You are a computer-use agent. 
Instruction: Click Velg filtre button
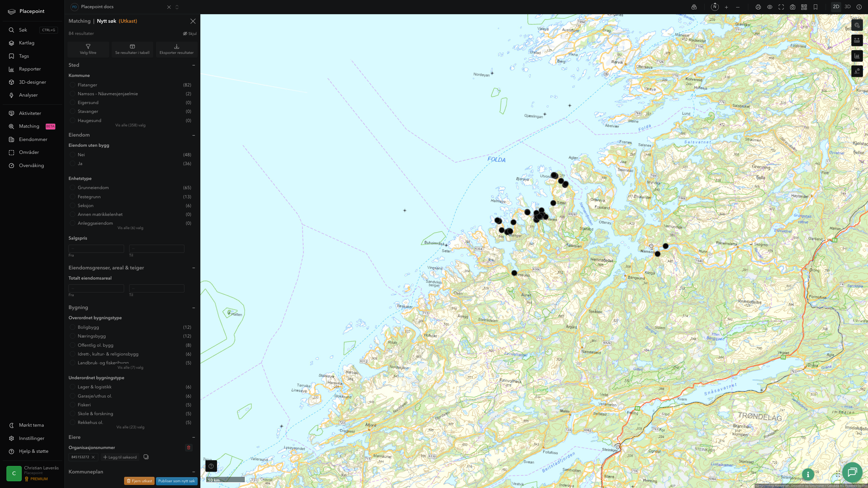(x=88, y=49)
